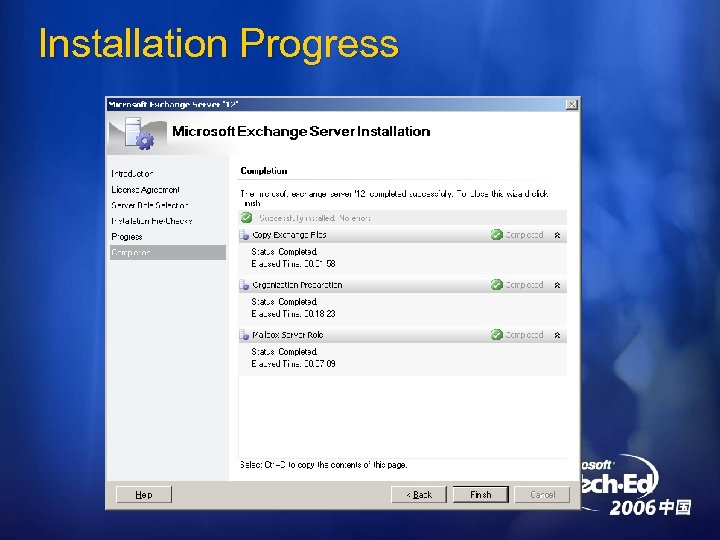This screenshot has height=540, width=720.
Task: Click the green check on successfully installed banner
Action: pos(247,218)
